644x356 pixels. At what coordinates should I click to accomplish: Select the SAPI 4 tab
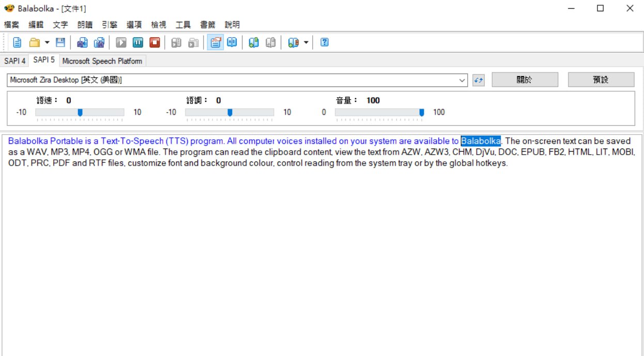[14, 61]
